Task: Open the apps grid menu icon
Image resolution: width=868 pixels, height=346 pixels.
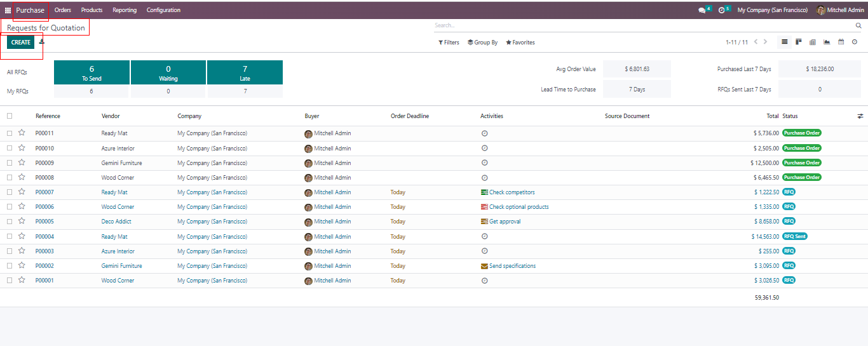Action: click(x=8, y=10)
